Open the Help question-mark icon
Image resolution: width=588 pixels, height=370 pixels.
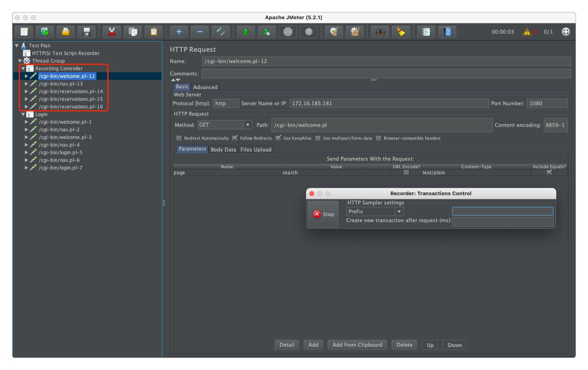(x=447, y=32)
